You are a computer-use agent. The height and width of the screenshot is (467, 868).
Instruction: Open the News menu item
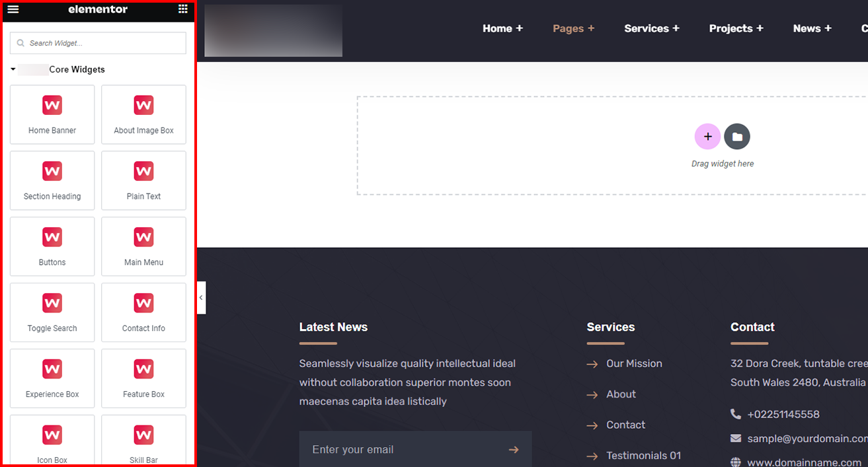812,28
